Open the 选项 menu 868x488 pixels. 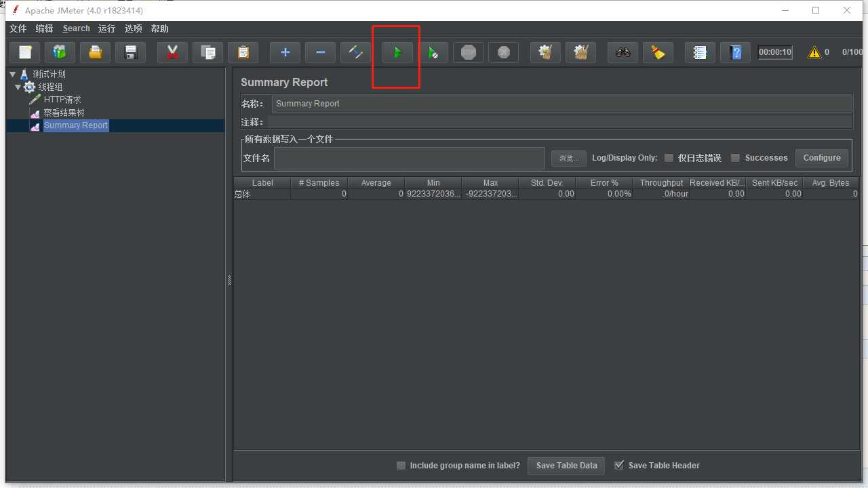point(134,28)
